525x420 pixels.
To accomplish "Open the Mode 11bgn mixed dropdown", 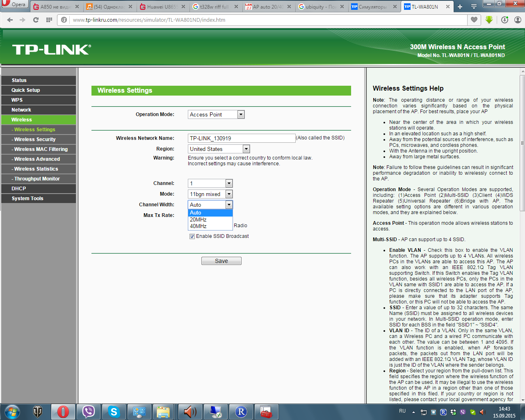I will [x=210, y=194].
